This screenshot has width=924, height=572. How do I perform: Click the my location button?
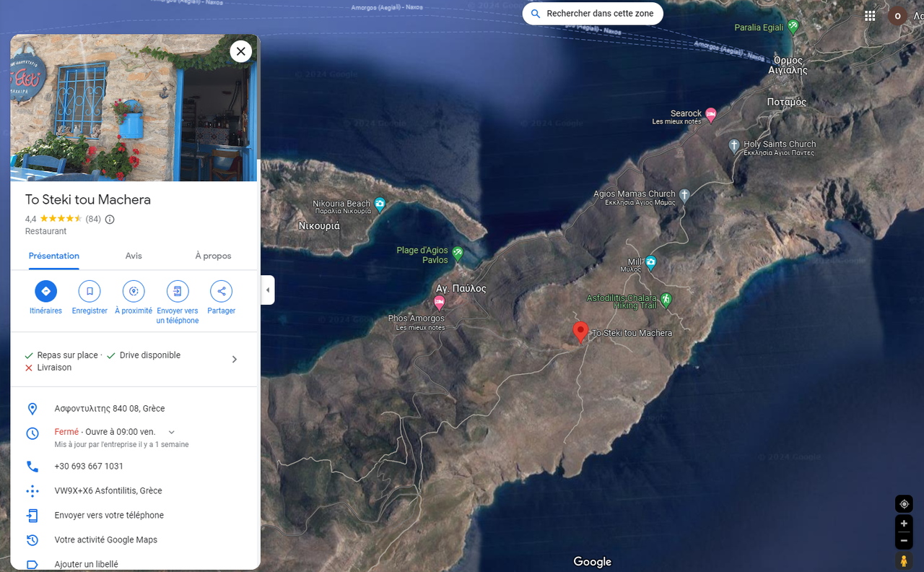coord(904,504)
